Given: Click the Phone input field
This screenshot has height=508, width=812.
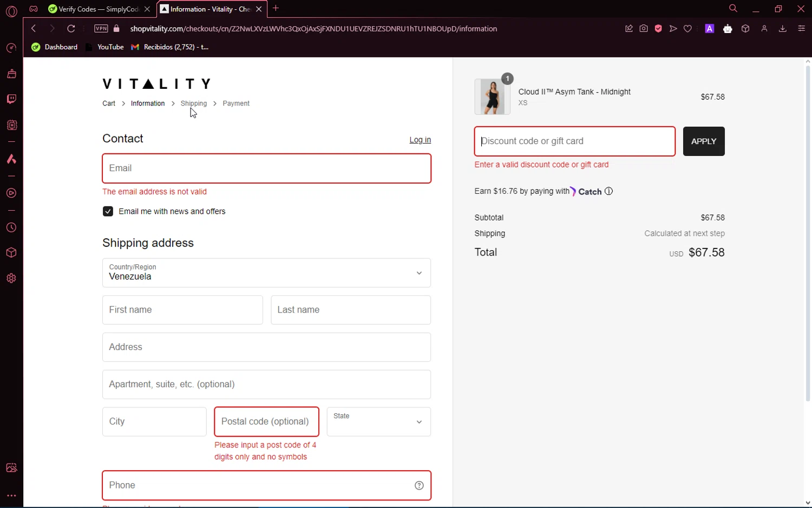Looking at the screenshot, I should (266, 485).
